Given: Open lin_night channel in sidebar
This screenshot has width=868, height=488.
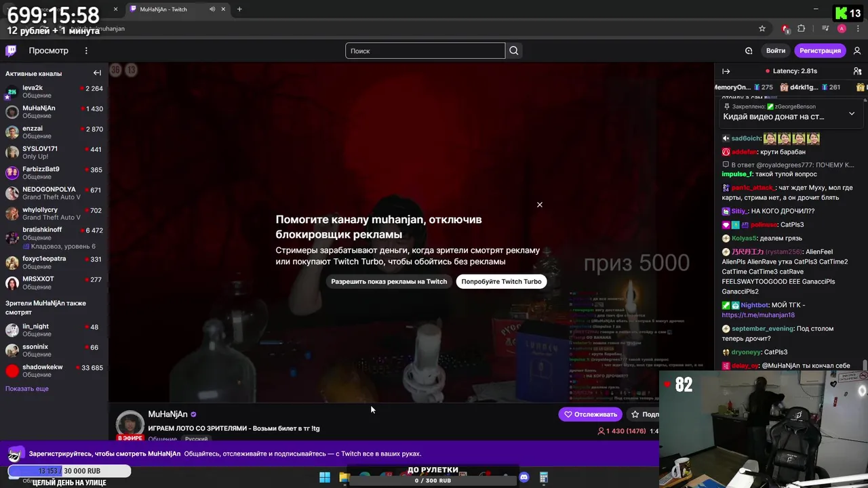Looking at the screenshot, I should [54, 330].
